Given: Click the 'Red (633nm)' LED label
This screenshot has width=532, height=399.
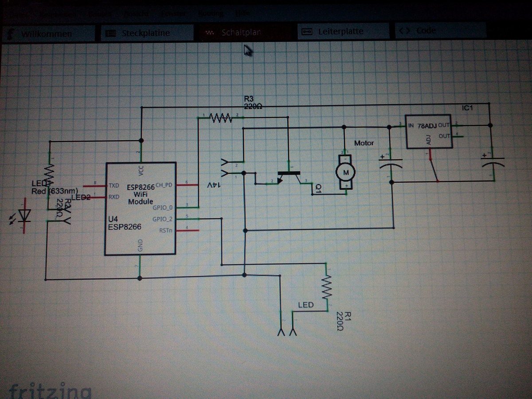Looking at the screenshot, I should tap(55, 192).
